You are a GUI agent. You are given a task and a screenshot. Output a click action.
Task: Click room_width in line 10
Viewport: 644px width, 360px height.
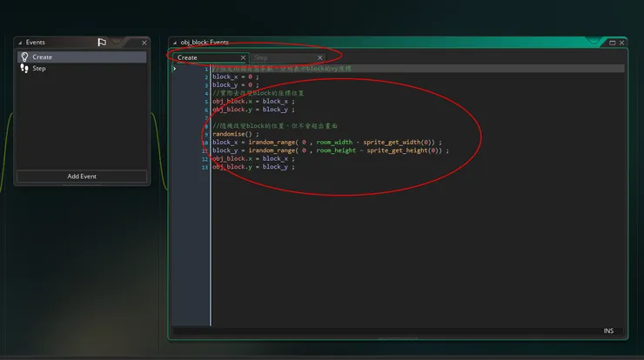[334, 142]
